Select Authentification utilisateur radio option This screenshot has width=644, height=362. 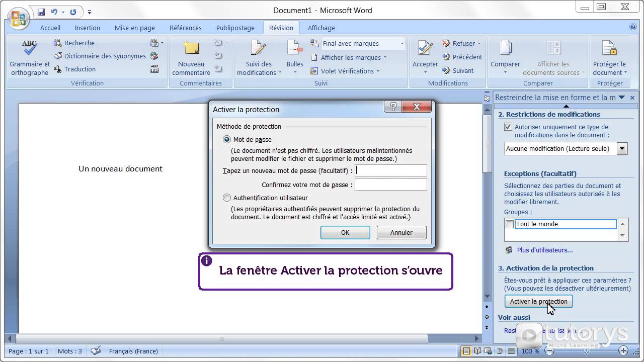tap(227, 198)
